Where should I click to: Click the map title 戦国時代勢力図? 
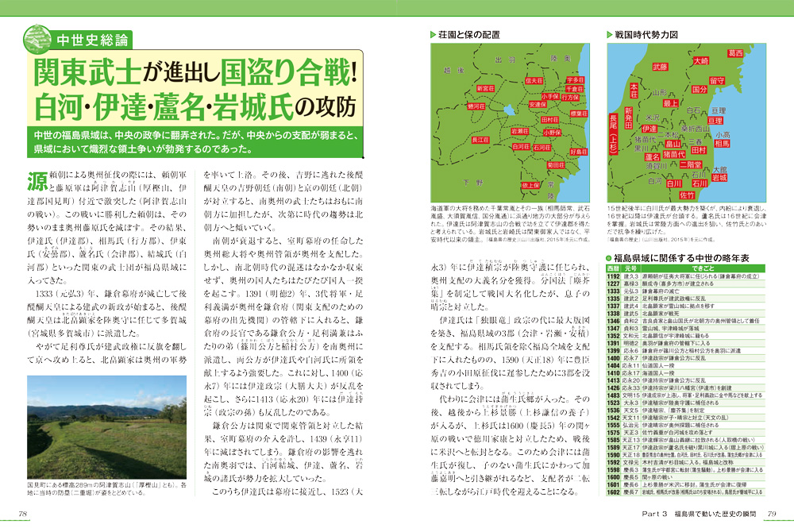click(646, 34)
